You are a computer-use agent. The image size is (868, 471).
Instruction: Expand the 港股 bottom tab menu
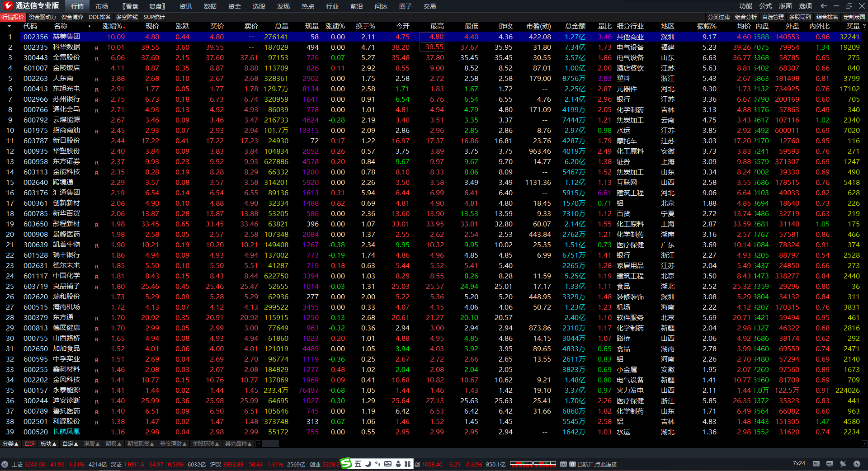92,444
